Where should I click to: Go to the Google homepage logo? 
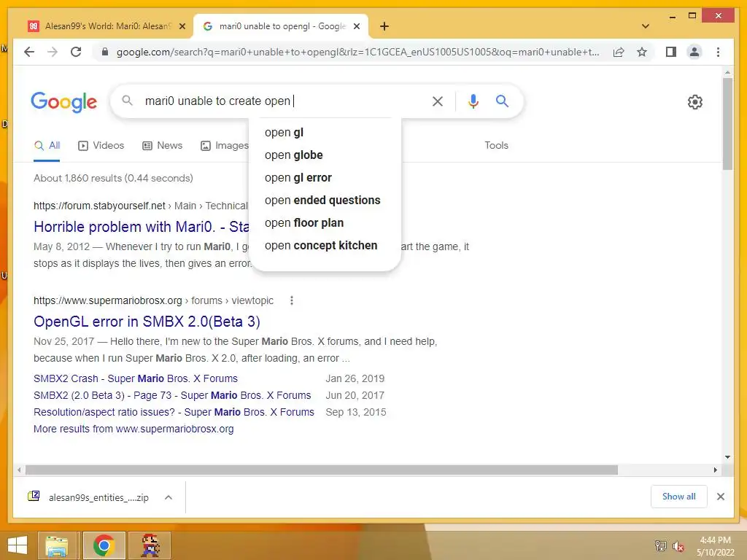[x=64, y=102]
